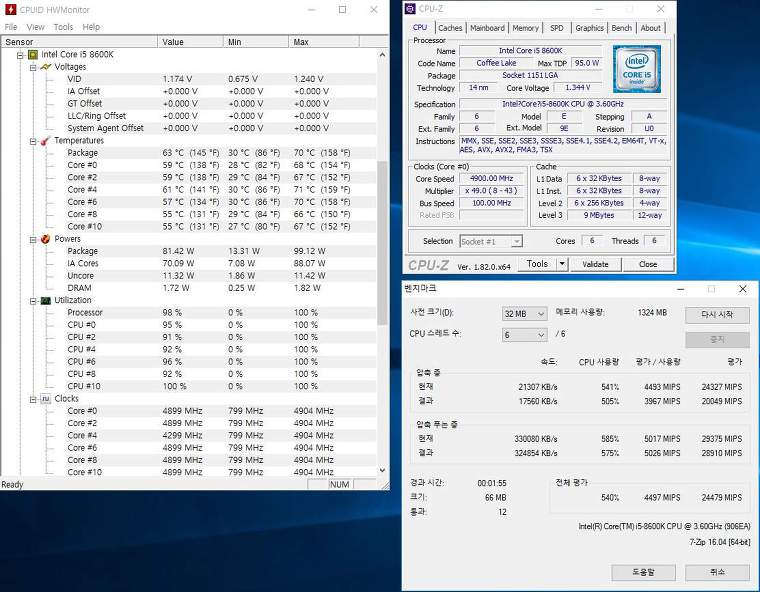Viewport: 760px width, 592px height.
Task: Click the scroll down arrow in HWMonitor
Action: point(382,470)
